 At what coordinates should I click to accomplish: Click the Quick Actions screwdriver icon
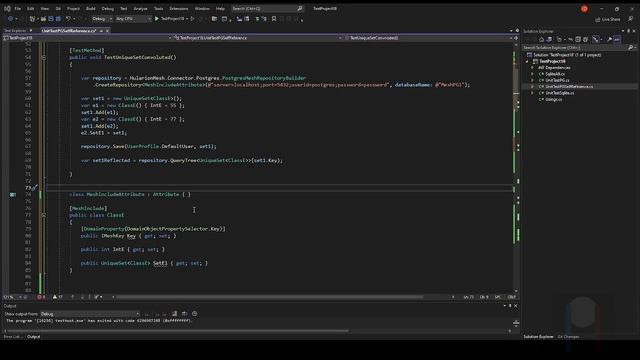[35, 188]
